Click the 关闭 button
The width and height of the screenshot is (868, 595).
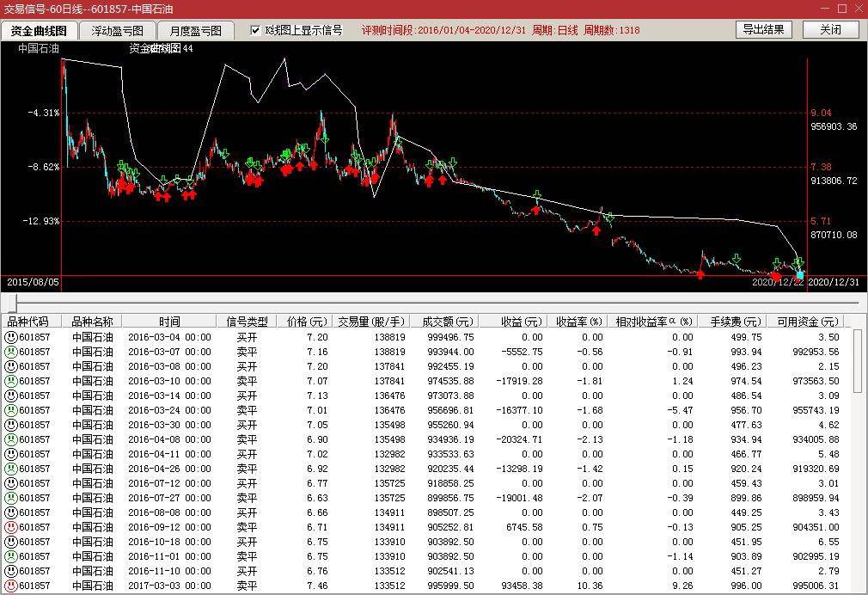pyautogui.click(x=830, y=29)
